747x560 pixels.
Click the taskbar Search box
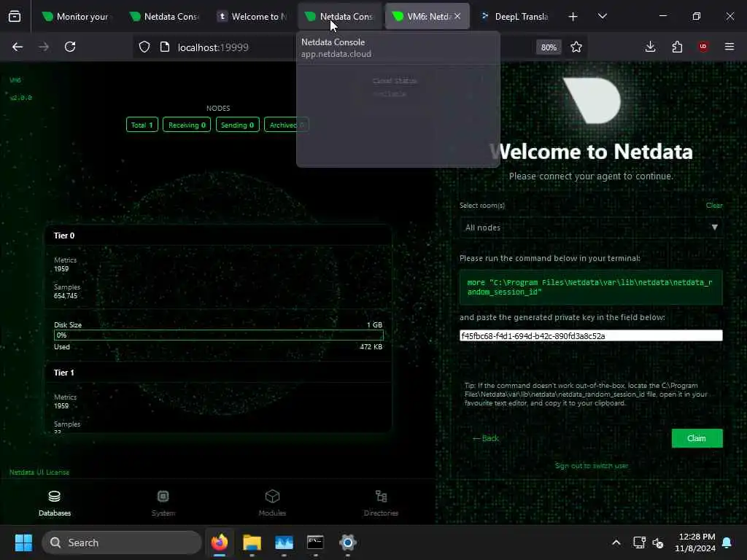(x=122, y=542)
